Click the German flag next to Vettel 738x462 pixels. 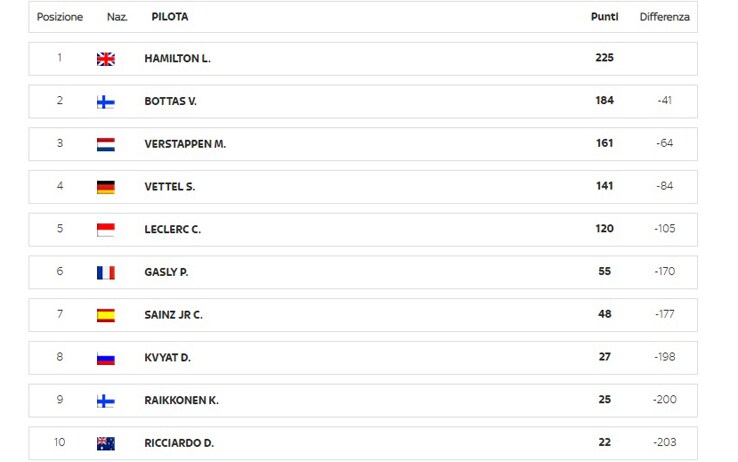coord(106,187)
